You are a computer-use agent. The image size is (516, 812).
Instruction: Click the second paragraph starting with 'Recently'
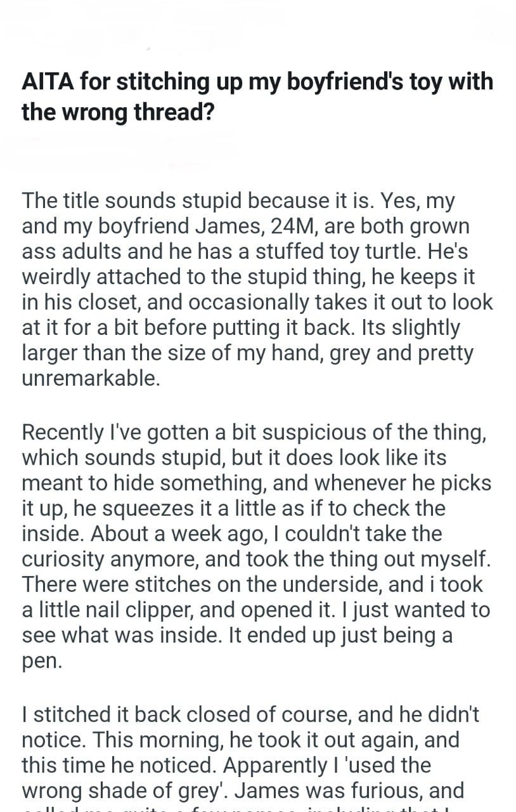pos(256,546)
